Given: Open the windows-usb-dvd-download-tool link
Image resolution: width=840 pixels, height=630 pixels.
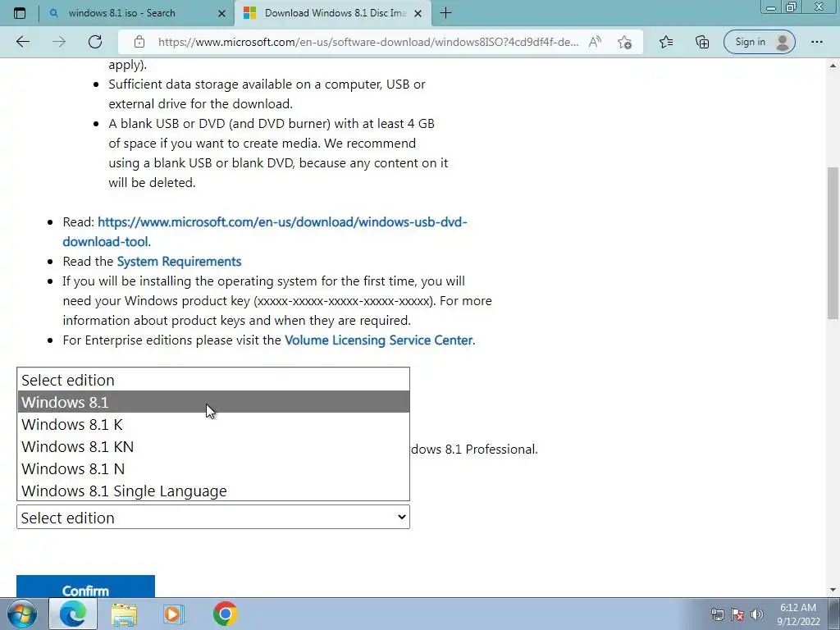Looking at the screenshot, I should [265, 231].
